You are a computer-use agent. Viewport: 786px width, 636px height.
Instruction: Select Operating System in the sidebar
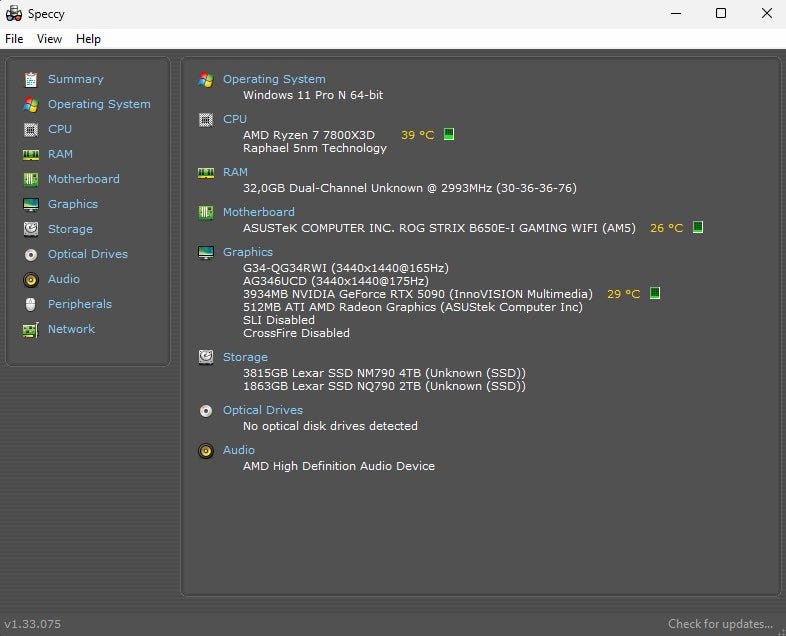tap(98, 104)
